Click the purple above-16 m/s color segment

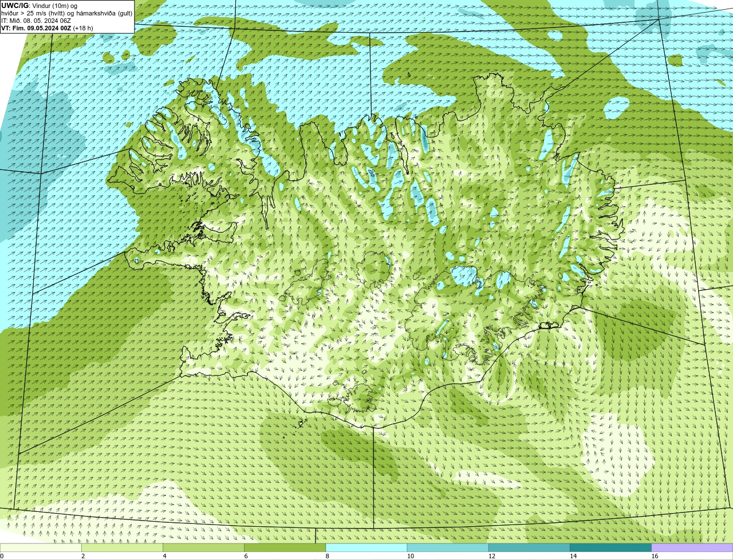point(692,547)
